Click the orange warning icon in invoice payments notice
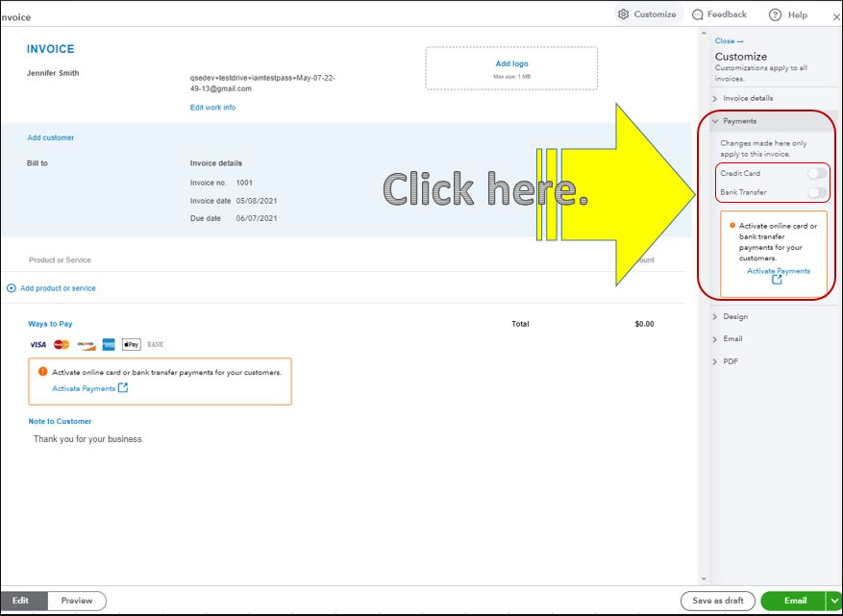 (43, 372)
